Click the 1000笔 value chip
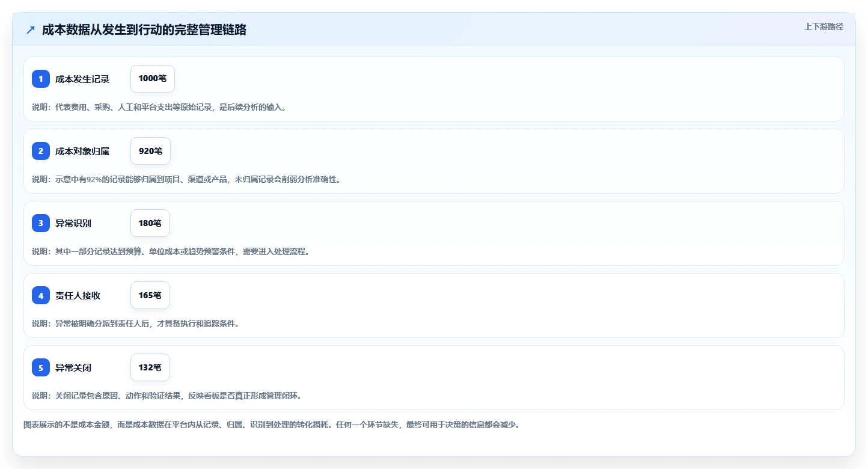Viewport: 868px width, 469px height. coord(153,79)
